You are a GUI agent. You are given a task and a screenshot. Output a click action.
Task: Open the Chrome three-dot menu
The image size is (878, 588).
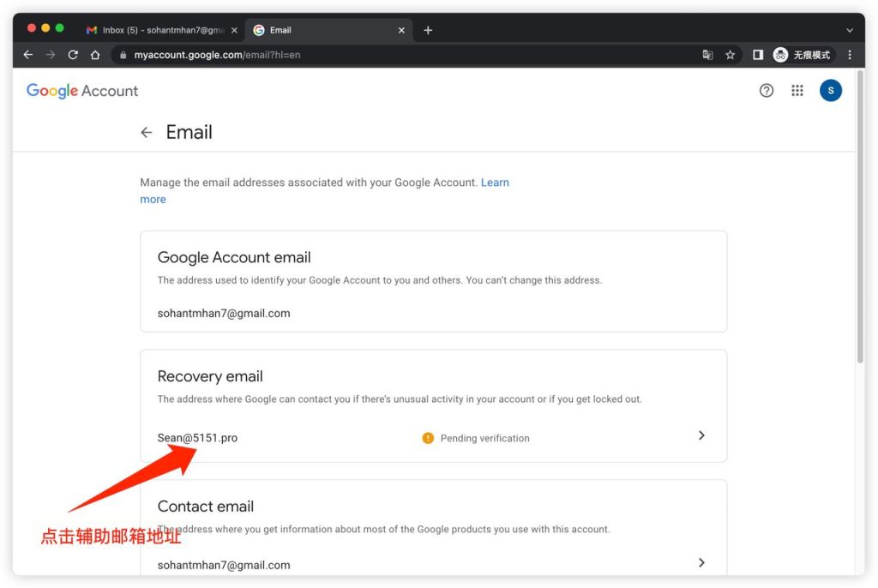coord(850,55)
